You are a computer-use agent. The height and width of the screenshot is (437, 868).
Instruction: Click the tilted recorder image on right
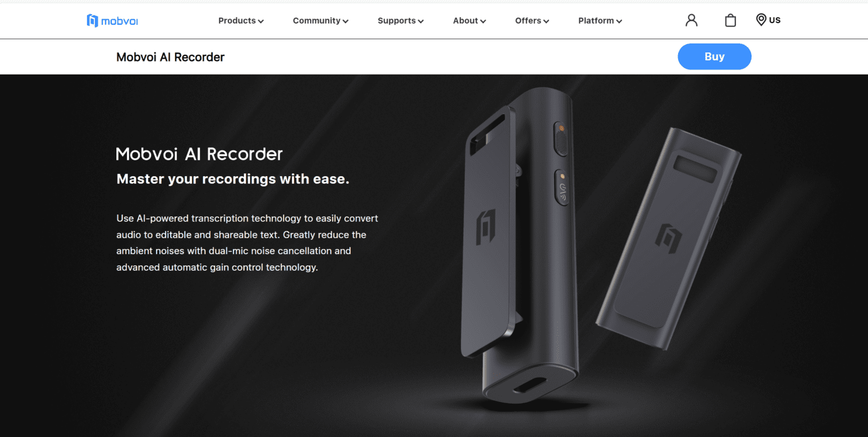coord(669,237)
